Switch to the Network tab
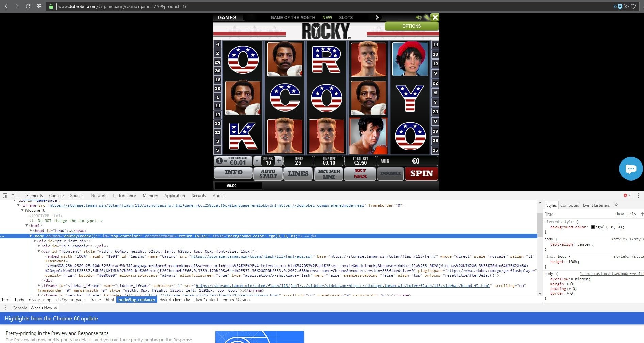This screenshot has width=644, height=343. [x=99, y=195]
